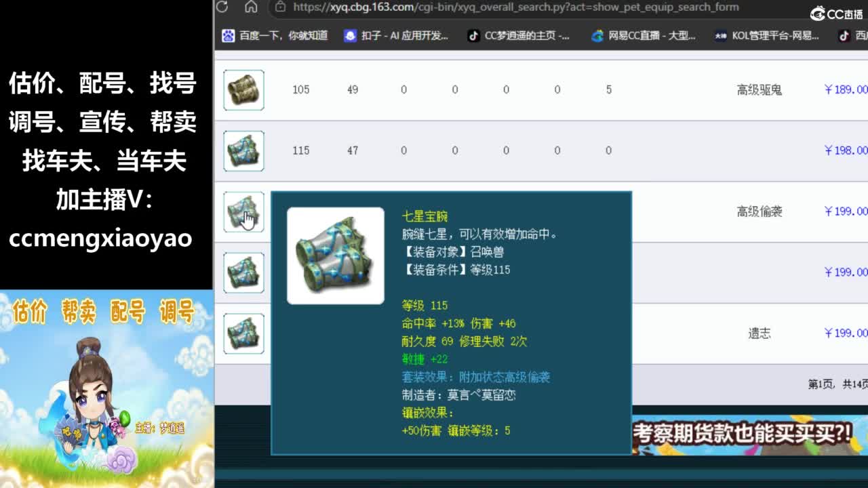Click the browser reload button
This screenshot has width=868, height=488.
(x=222, y=7)
